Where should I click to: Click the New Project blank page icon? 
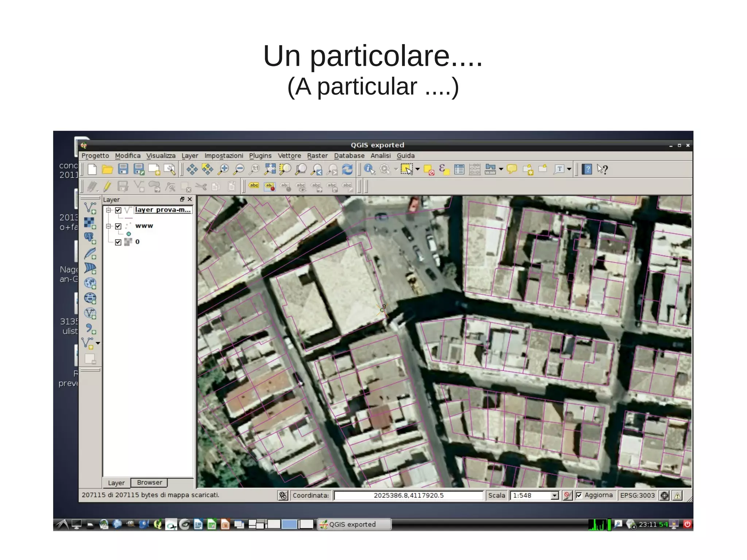pyautogui.click(x=92, y=169)
